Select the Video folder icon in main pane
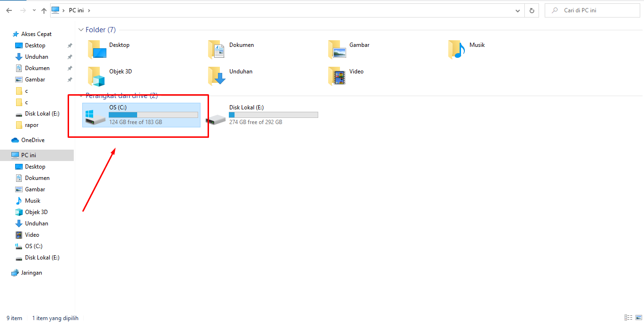Viewport: 644px width, 322px height. coord(337,76)
